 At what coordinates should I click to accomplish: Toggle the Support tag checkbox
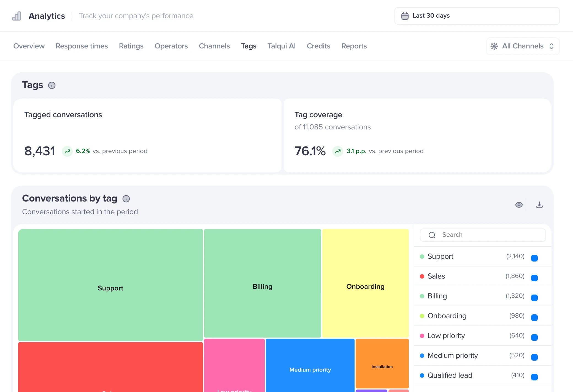(x=534, y=258)
